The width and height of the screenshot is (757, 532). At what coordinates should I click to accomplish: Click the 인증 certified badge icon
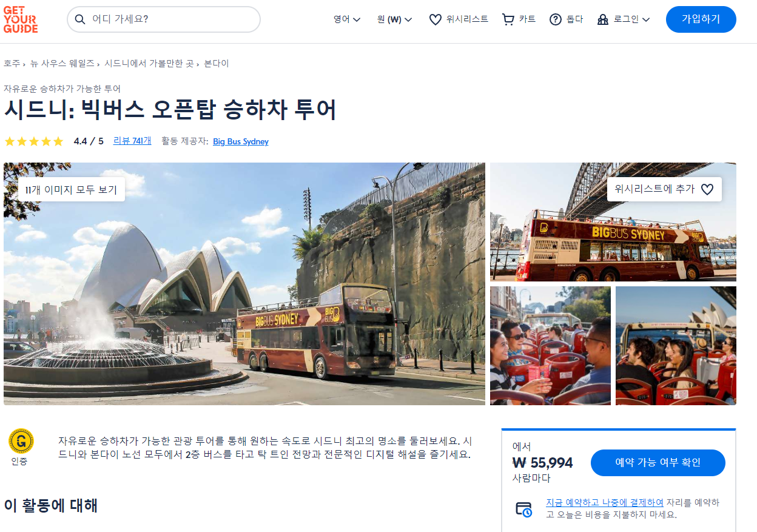21,441
